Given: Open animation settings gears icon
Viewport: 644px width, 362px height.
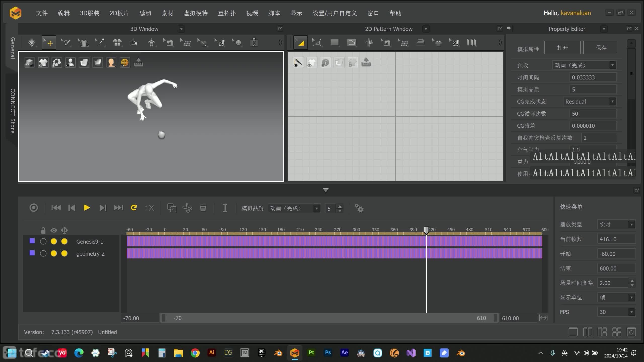Looking at the screenshot, I should tap(359, 208).
